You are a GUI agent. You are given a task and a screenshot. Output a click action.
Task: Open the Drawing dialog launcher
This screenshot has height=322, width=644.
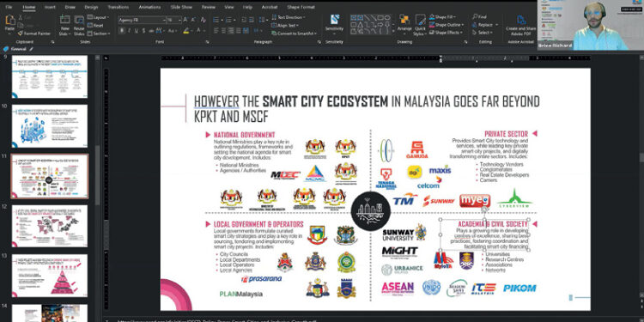click(465, 42)
